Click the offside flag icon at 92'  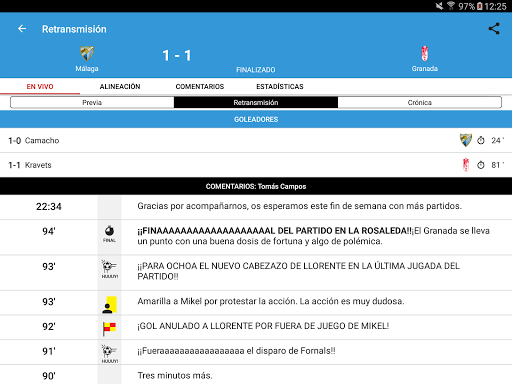[109, 329]
